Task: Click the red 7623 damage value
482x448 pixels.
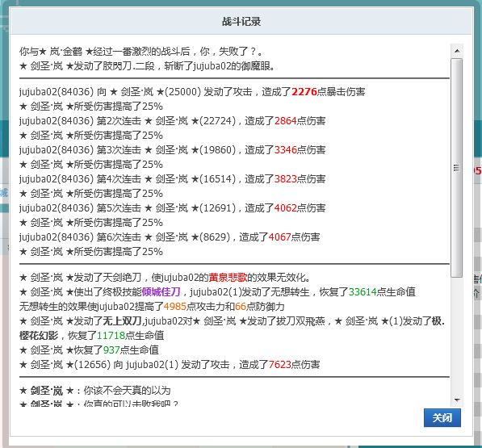Action: click(279, 364)
